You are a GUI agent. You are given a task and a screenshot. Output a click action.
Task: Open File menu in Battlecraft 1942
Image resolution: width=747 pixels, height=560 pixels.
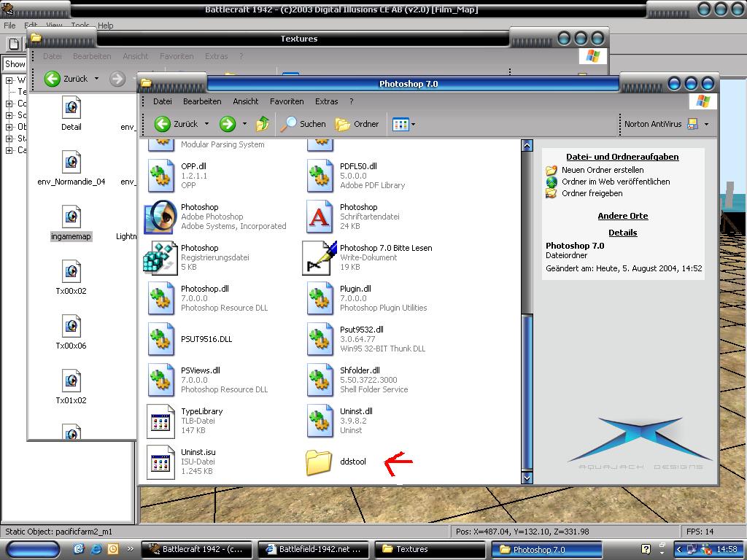9,26
